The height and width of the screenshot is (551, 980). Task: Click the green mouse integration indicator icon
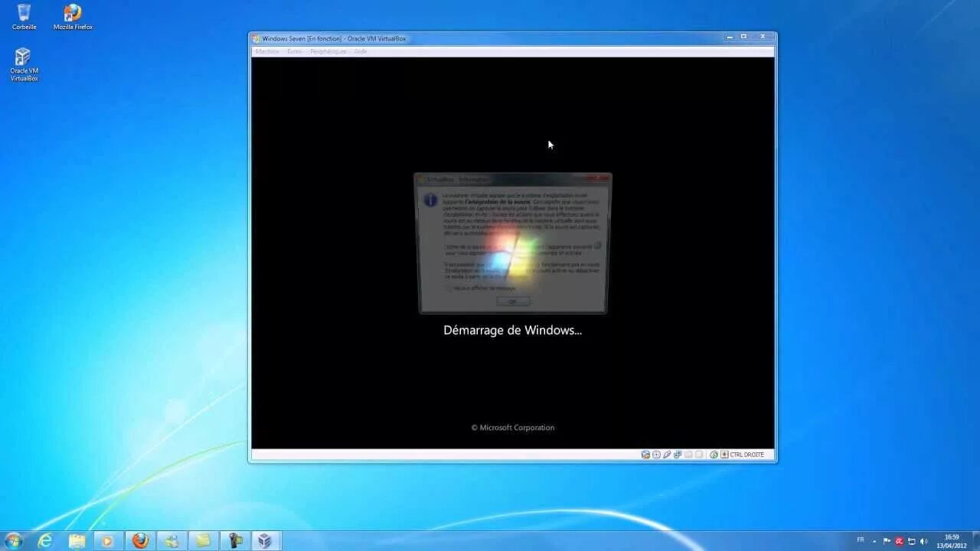pyautogui.click(x=714, y=455)
